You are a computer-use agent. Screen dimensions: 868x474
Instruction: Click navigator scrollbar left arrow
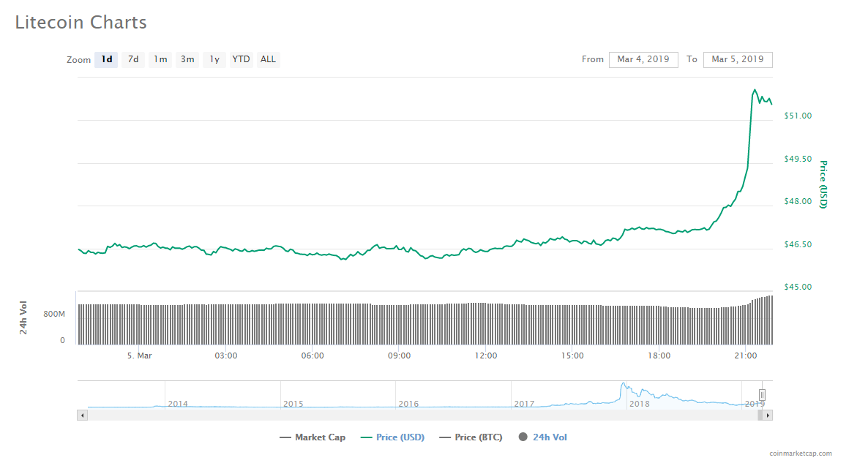[x=82, y=415]
